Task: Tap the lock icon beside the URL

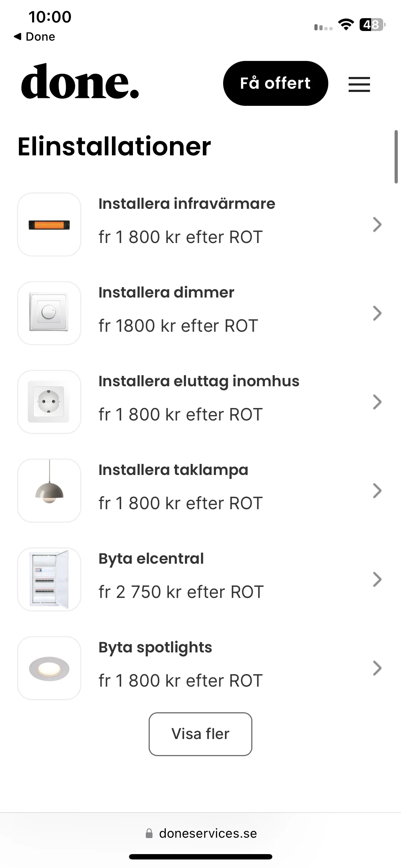Action: point(149,833)
